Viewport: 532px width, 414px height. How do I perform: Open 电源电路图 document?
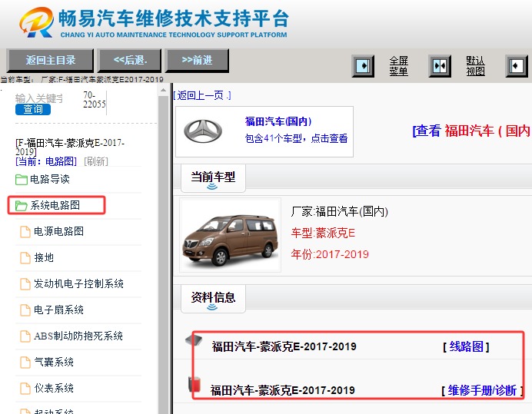coord(58,231)
